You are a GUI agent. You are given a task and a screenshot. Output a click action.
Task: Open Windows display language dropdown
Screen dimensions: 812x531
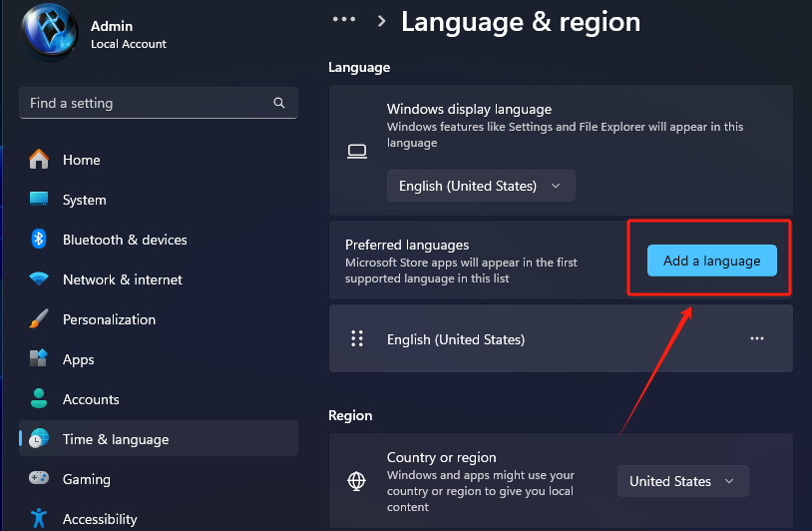481,186
